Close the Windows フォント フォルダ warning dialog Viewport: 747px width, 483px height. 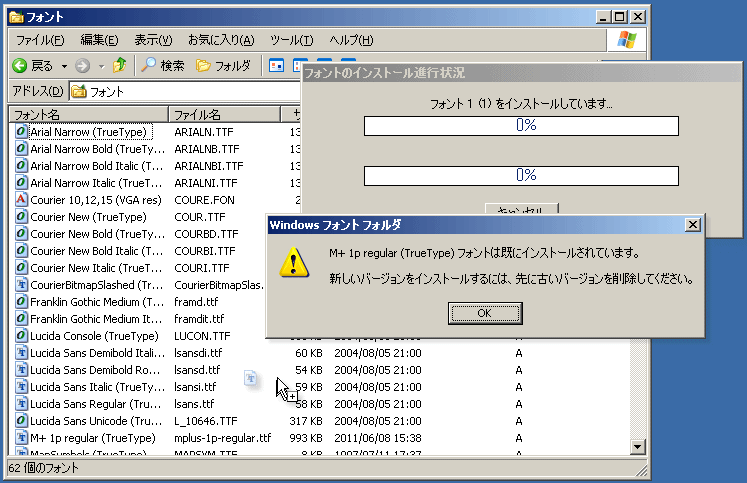[693, 225]
